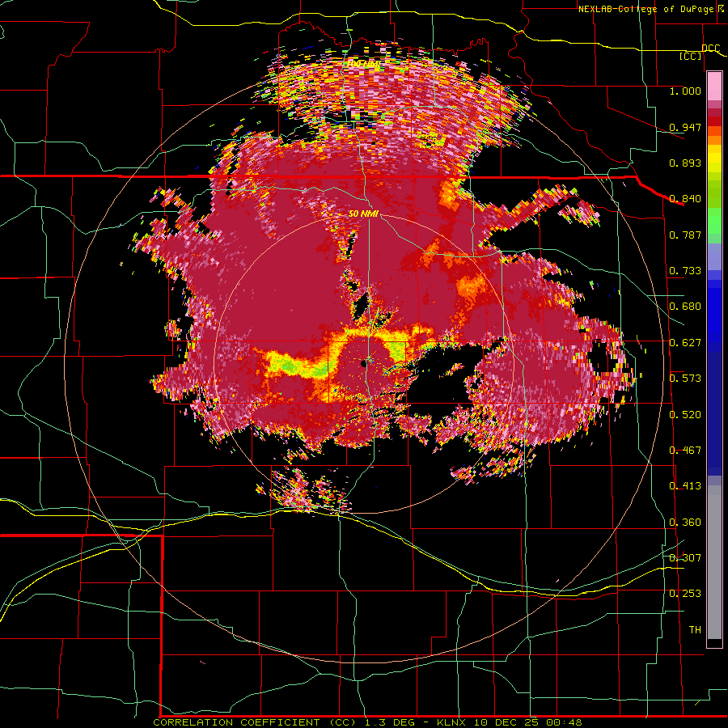This screenshot has height=728, width=728.
Task: Select the 1.000 scale value
Action: coord(685,91)
